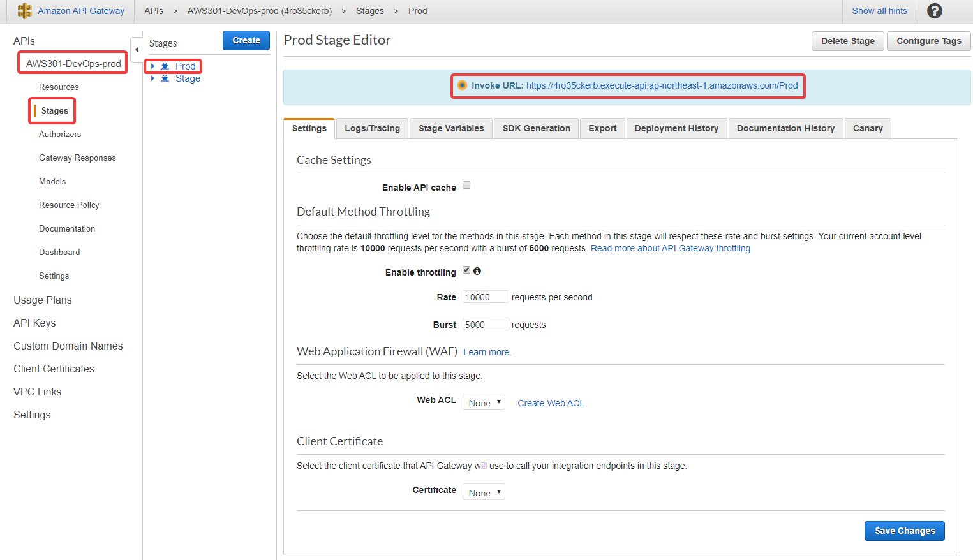Open the help question mark icon
Image resolution: width=973 pixels, height=560 pixels.
[x=934, y=11]
